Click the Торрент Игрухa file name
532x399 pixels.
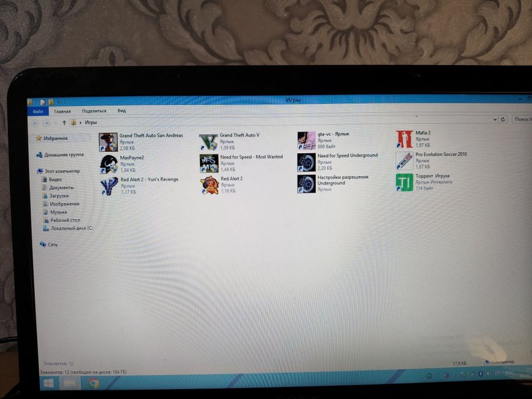click(x=432, y=176)
